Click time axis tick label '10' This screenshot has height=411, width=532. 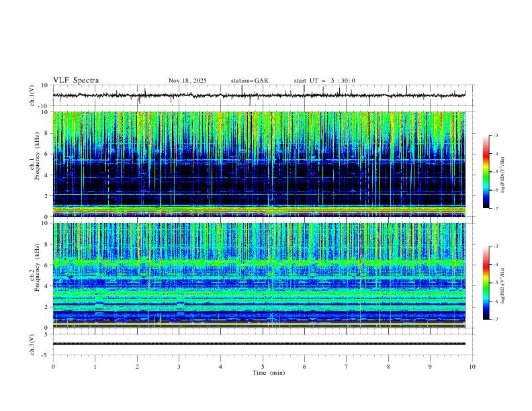472,367
